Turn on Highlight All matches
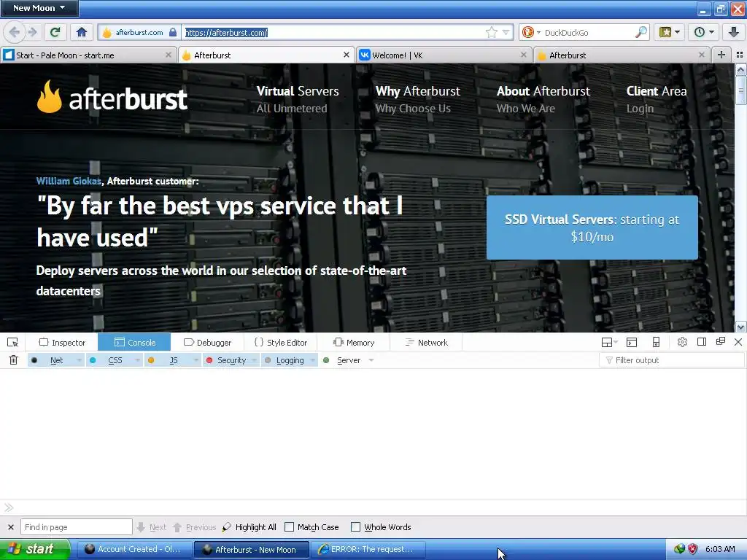747x560 pixels. pyautogui.click(x=249, y=527)
